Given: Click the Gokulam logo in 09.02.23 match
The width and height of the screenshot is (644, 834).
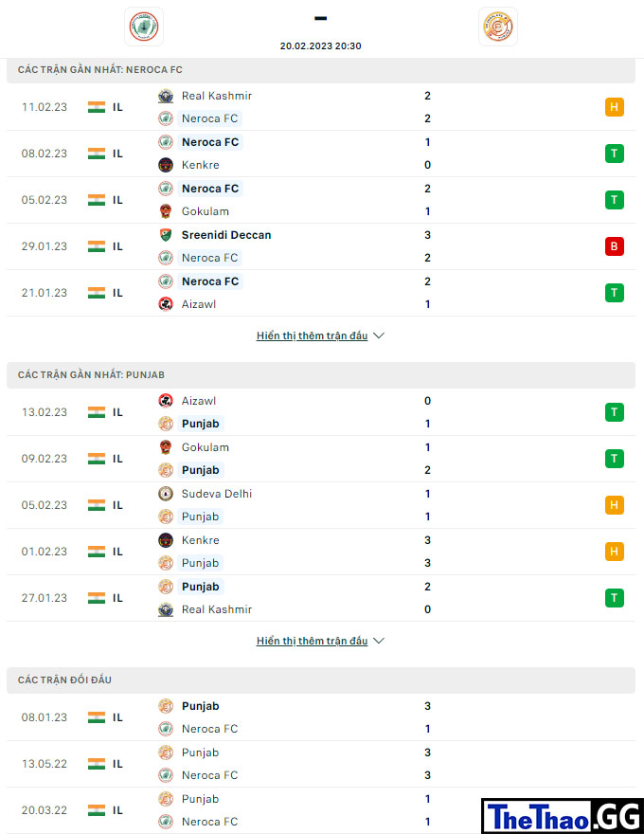Looking at the screenshot, I should click(x=166, y=447).
